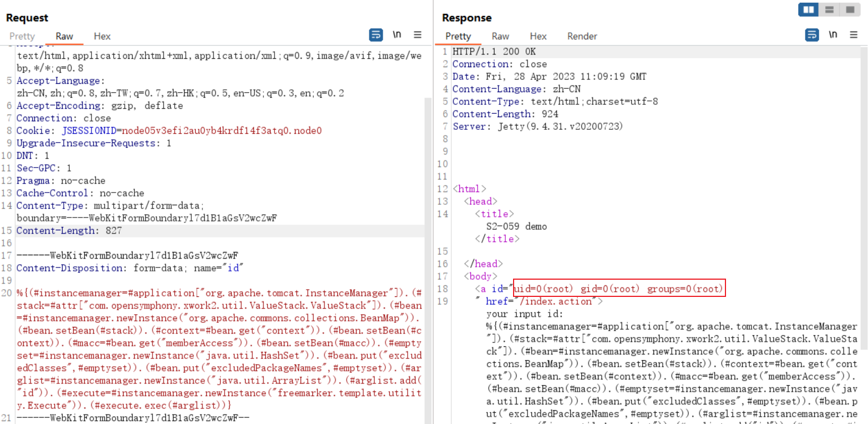The height and width of the screenshot is (424, 868).
Task: Click the Request panel title
Action: coord(27,18)
